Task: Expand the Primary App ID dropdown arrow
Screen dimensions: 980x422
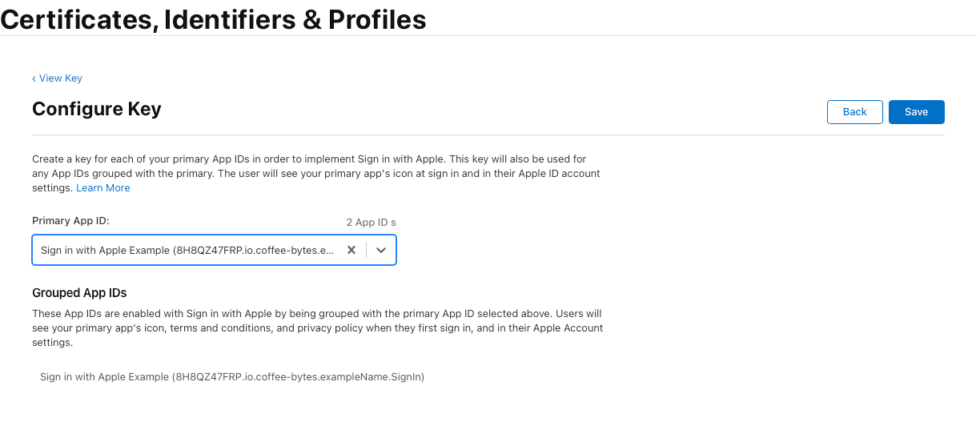Action: pos(381,250)
